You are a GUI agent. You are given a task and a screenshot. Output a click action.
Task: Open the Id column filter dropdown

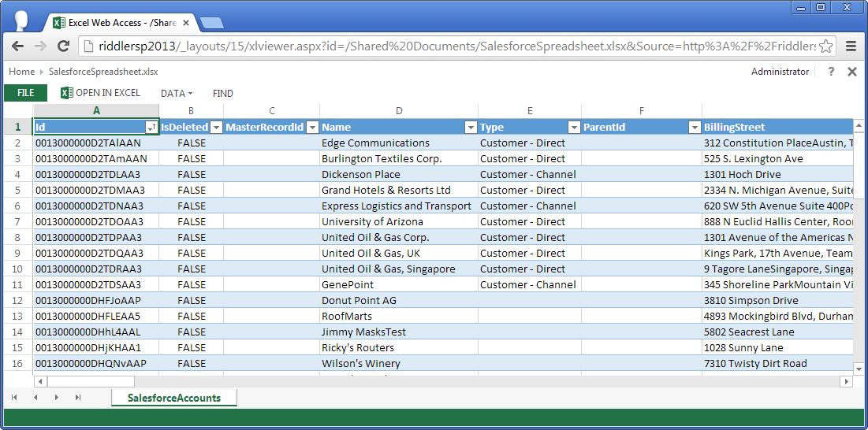(151, 128)
